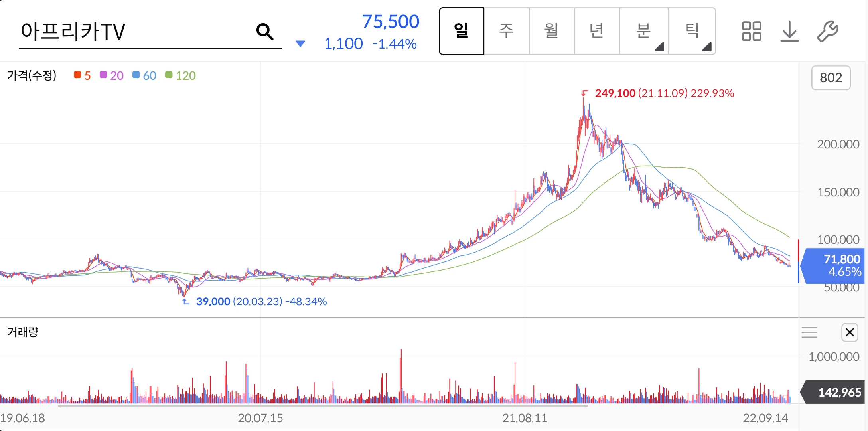Open the volume panel hamburger menu
Image resolution: width=868 pixels, height=431 pixels.
[x=809, y=332]
